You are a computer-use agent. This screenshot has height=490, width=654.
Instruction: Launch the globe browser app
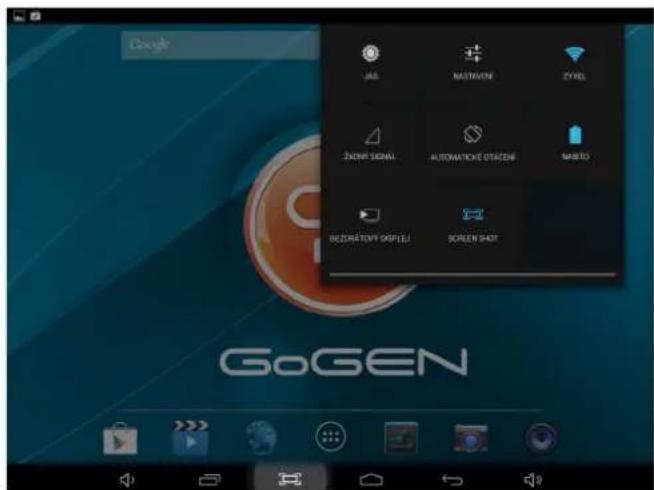[x=261, y=437]
